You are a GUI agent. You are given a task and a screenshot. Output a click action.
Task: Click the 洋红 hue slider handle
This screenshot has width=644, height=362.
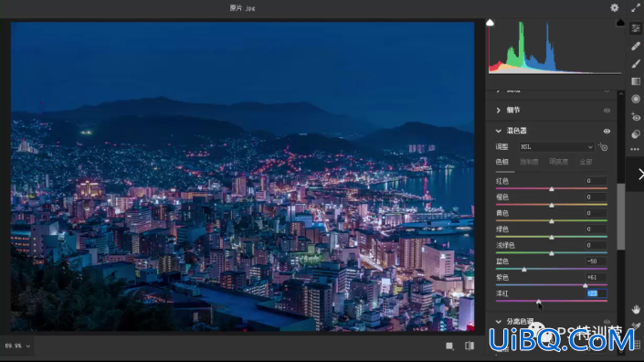point(538,302)
